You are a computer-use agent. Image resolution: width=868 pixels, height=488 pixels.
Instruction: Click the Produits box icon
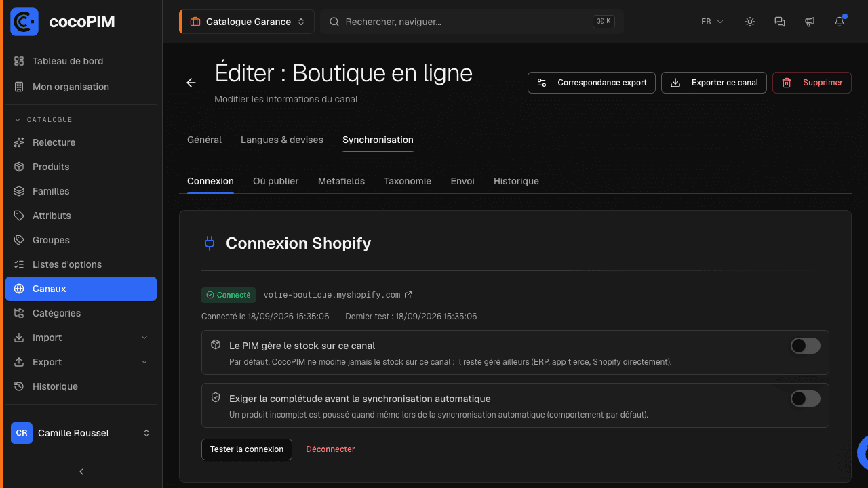click(x=19, y=167)
